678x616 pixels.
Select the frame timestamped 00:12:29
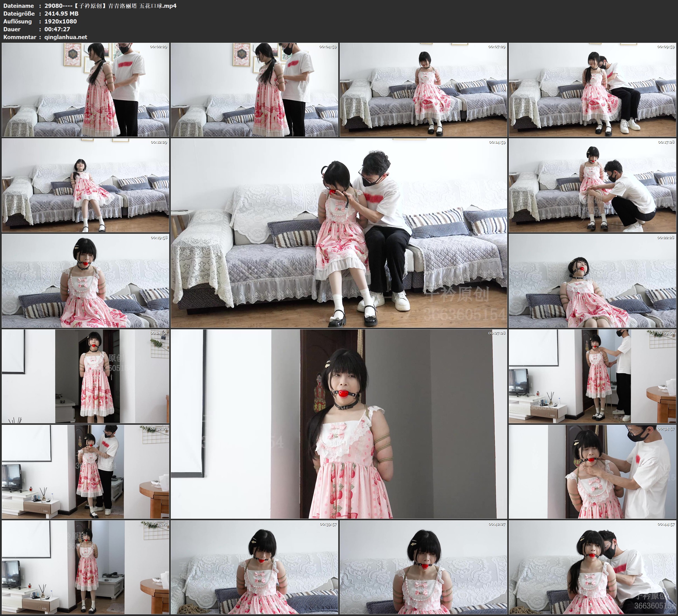point(85,185)
